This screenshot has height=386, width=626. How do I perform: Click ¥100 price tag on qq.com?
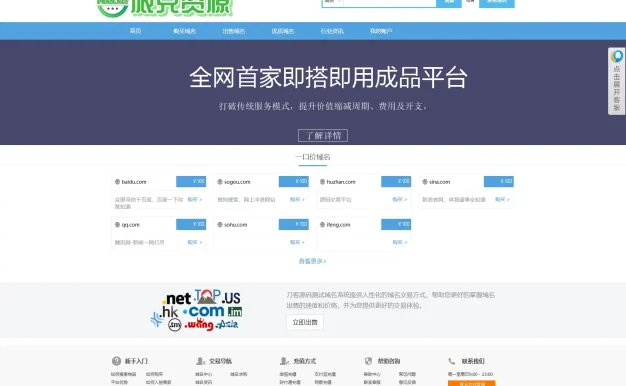click(x=191, y=224)
